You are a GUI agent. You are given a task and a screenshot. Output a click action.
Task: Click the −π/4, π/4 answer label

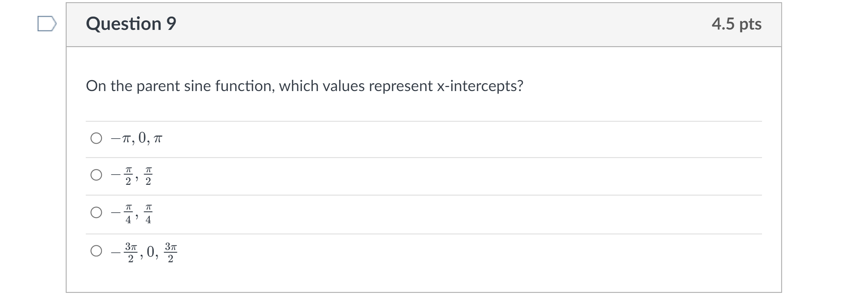pyautogui.click(x=132, y=213)
